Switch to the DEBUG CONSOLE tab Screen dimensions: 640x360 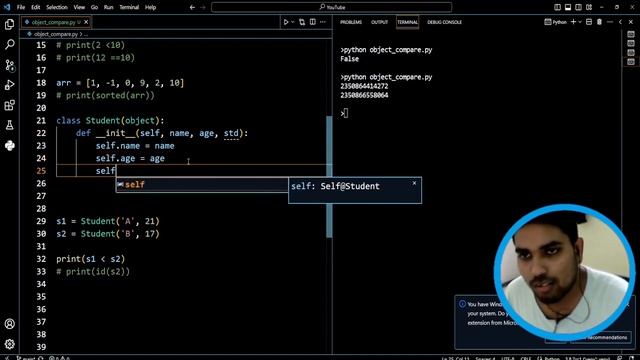click(444, 22)
